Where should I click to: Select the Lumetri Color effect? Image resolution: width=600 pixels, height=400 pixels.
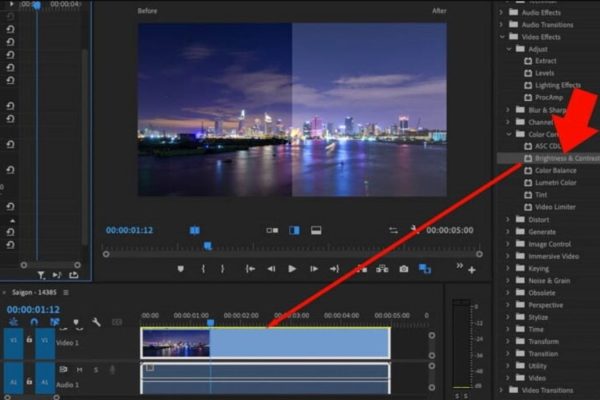pos(556,183)
